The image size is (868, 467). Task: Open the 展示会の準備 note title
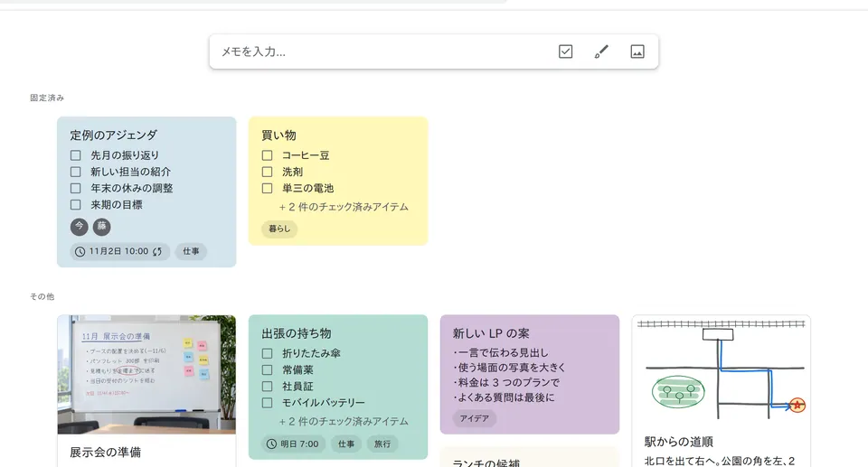tap(105, 452)
